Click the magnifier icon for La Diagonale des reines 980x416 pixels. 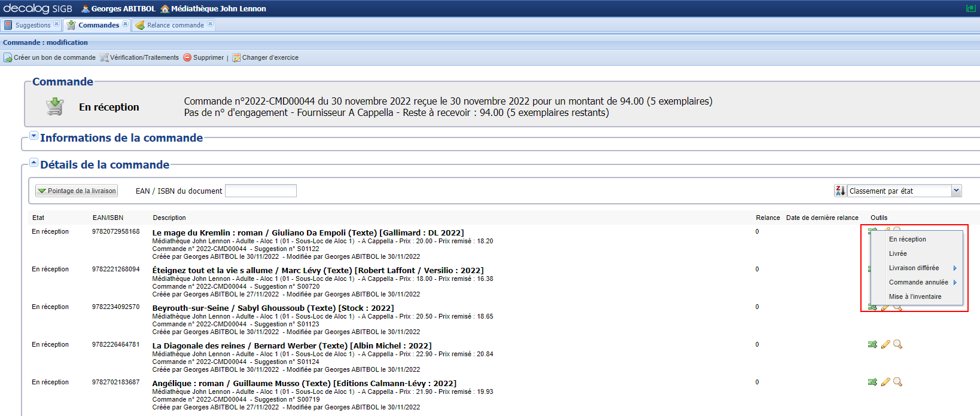click(x=897, y=344)
